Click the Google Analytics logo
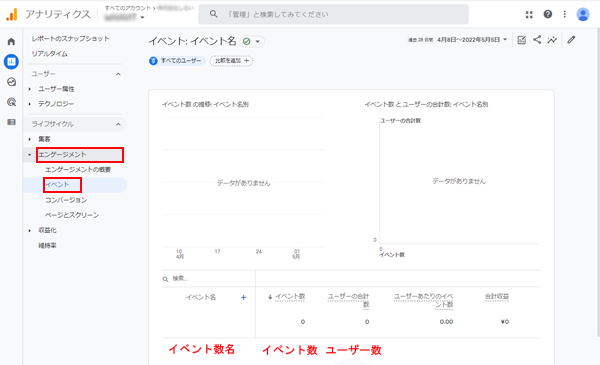 click(x=12, y=15)
